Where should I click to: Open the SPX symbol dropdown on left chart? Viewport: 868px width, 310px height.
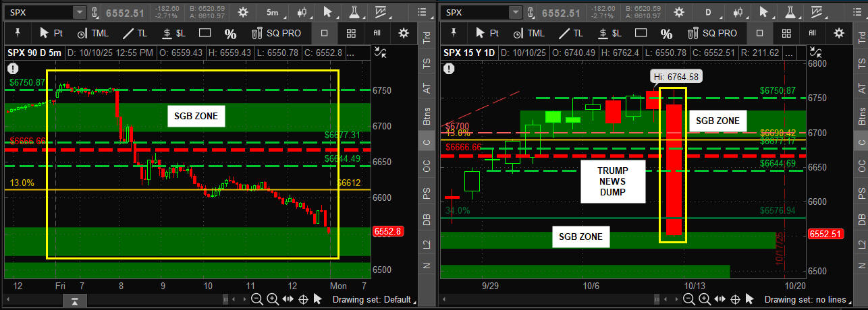(79, 12)
